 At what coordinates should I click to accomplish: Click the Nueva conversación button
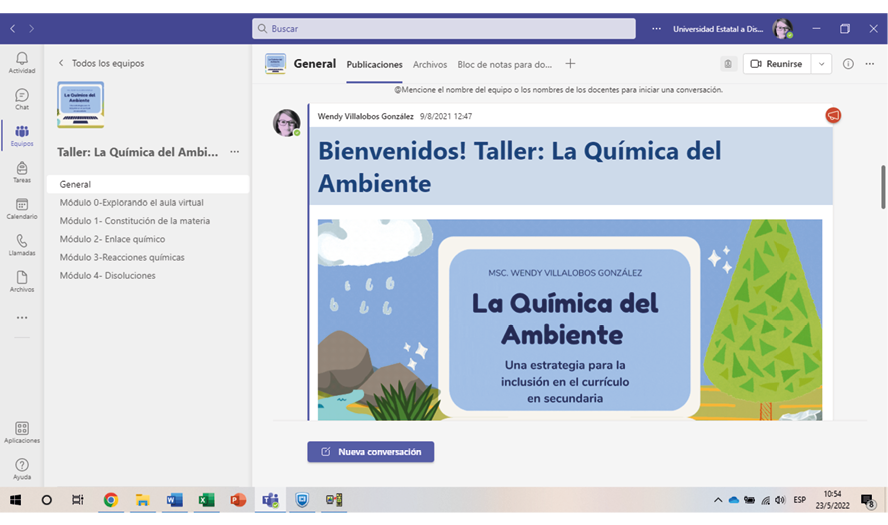371,452
